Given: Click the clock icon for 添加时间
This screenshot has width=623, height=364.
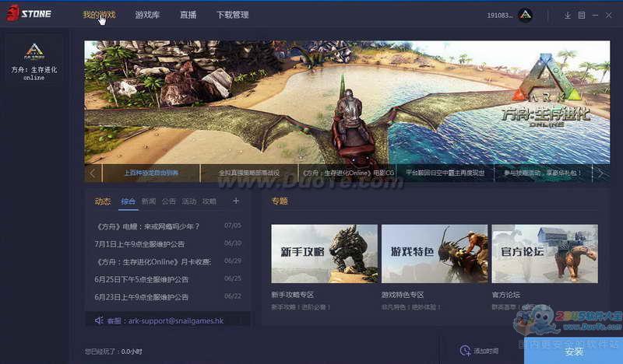Looking at the screenshot, I should tap(465, 351).
